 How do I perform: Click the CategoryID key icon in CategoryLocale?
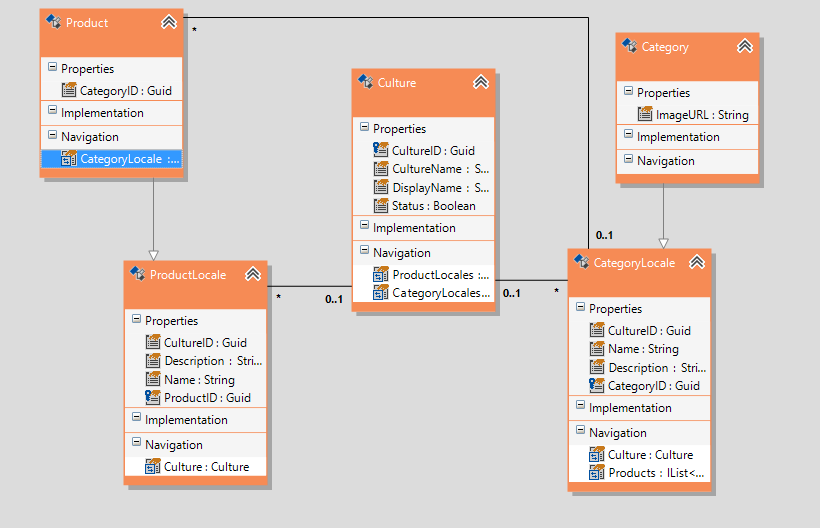(596, 385)
